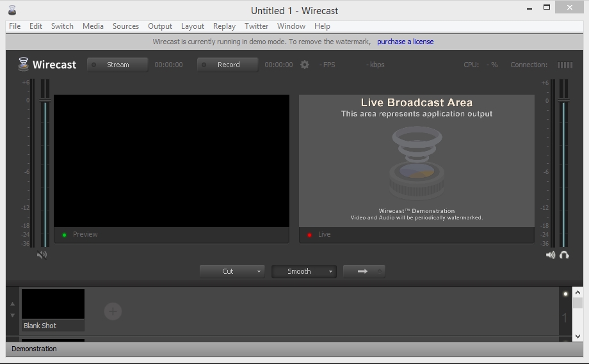The image size is (589, 364).
Task: Select the Cut transition button
Action: [232, 271]
